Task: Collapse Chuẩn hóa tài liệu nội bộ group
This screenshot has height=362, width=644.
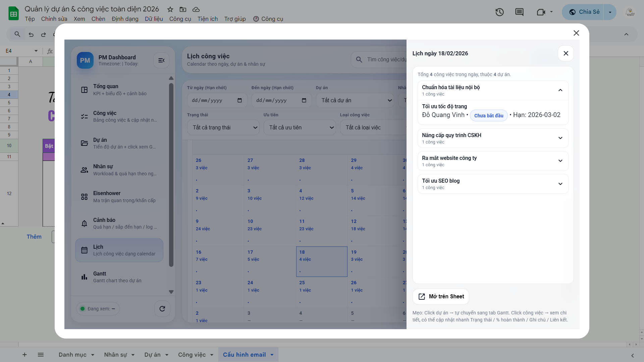Action: click(x=560, y=90)
